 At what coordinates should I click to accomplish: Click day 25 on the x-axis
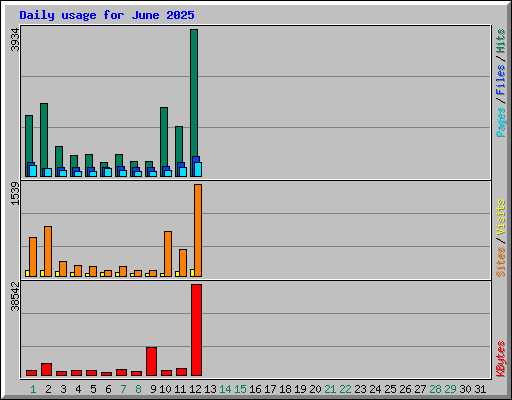[390, 389]
